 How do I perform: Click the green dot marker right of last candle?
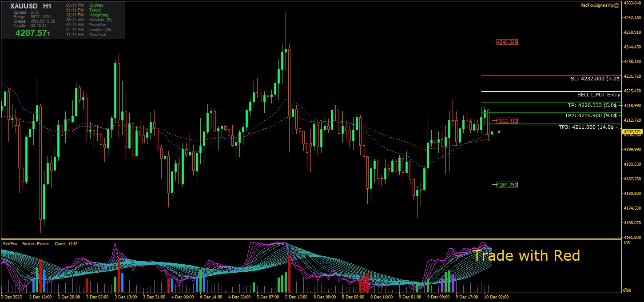tap(499, 131)
